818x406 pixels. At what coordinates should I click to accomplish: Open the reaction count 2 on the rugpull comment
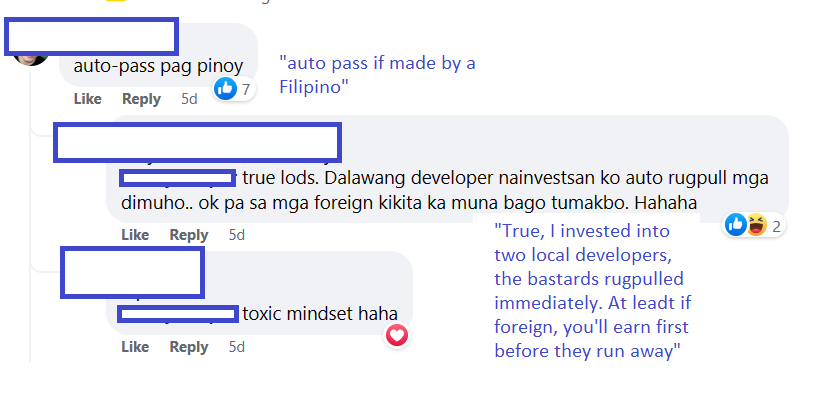(x=776, y=226)
